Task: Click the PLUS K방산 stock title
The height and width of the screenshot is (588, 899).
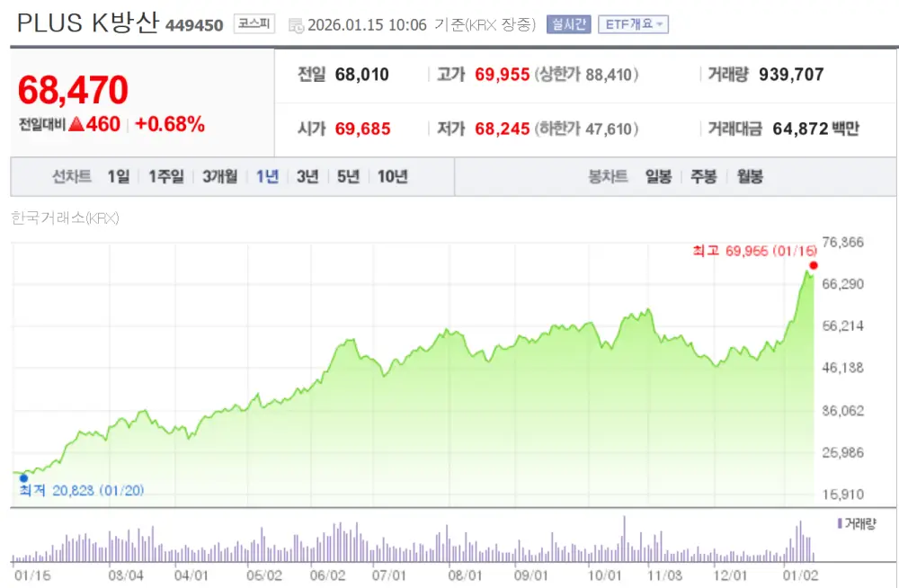Action: tap(84, 23)
